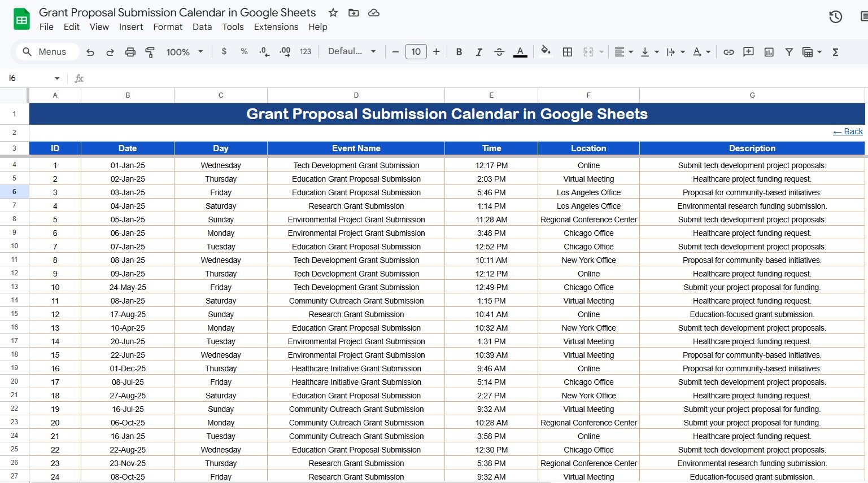Toggle Strikethrough formatting

click(x=499, y=52)
